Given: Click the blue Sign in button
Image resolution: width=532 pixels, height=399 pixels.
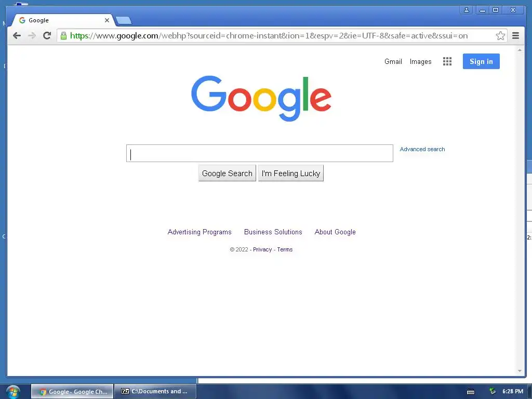Looking at the screenshot, I should [x=481, y=61].
